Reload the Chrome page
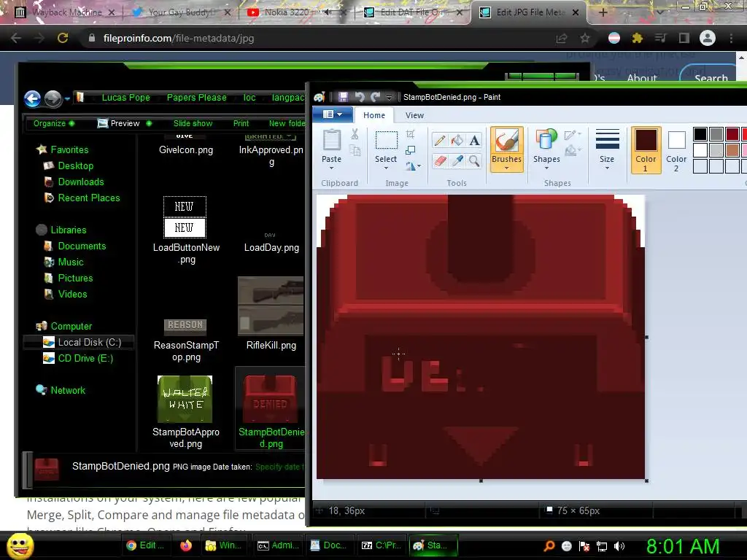The width and height of the screenshot is (747, 560). coord(63,38)
